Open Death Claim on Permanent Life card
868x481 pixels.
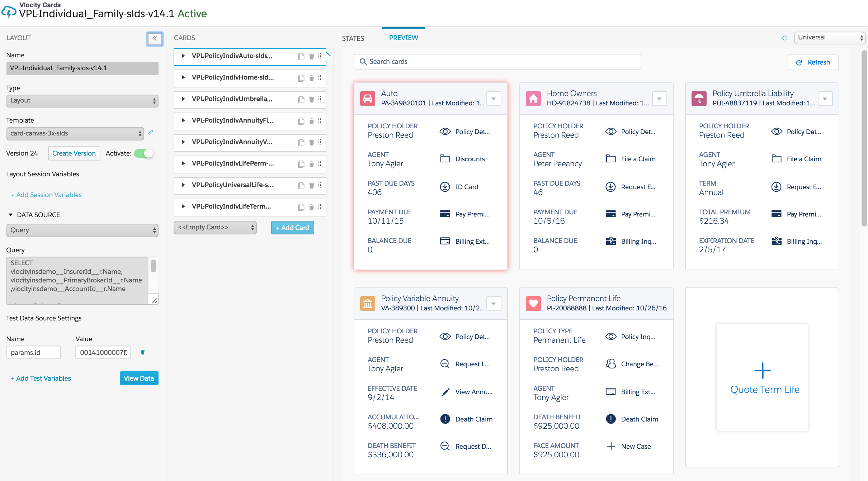click(632, 419)
